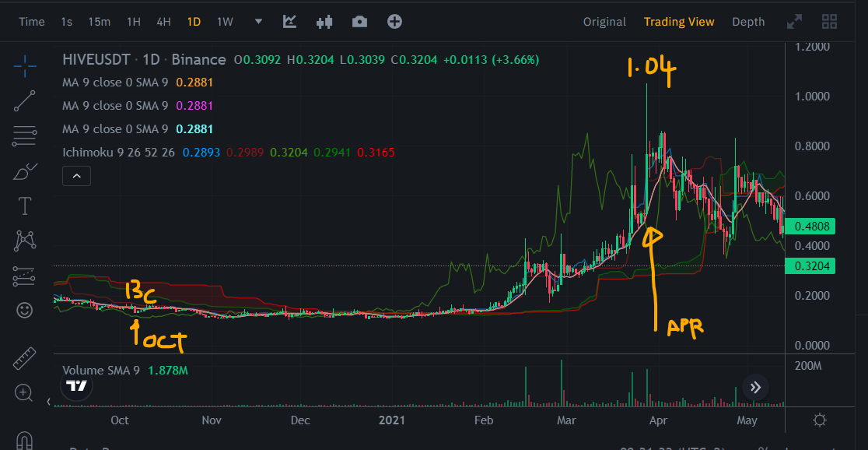Viewport: 868px width, 450px height.
Task: Select the cyan MA 9 indicator legend
Action: pos(138,129)
